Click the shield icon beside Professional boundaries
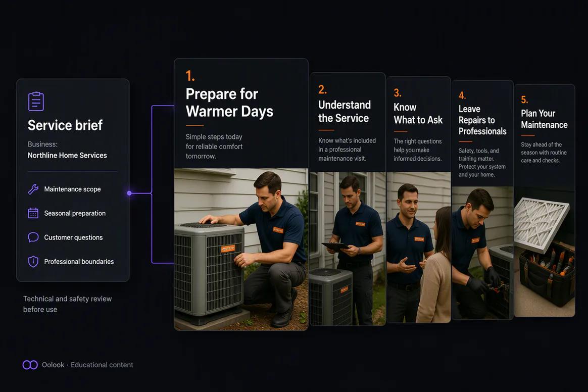588x392 pixels. pos(33,262)
